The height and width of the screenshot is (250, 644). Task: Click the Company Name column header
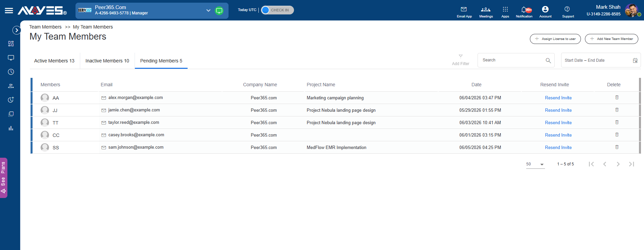tap(260, 85)
